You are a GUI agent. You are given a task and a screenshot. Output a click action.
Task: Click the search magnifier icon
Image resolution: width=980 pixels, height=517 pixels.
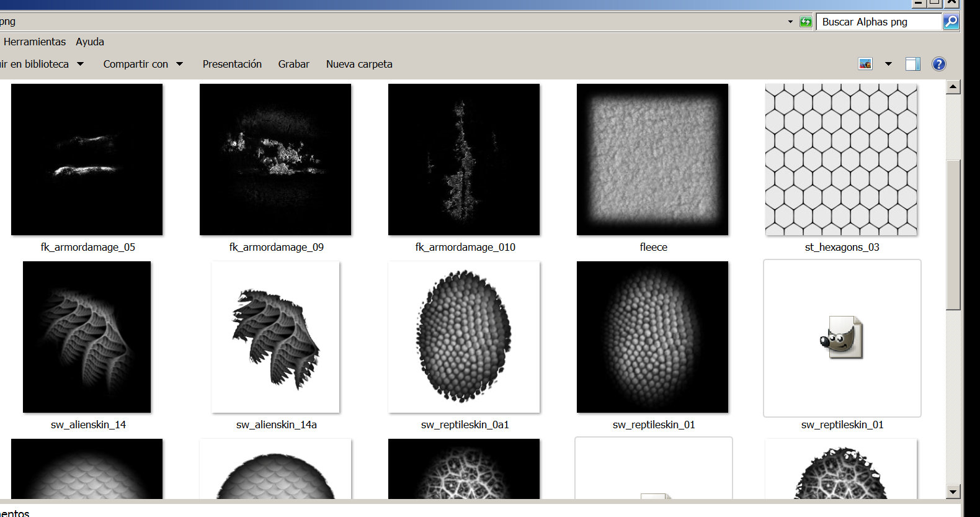(x=950, y=22)
